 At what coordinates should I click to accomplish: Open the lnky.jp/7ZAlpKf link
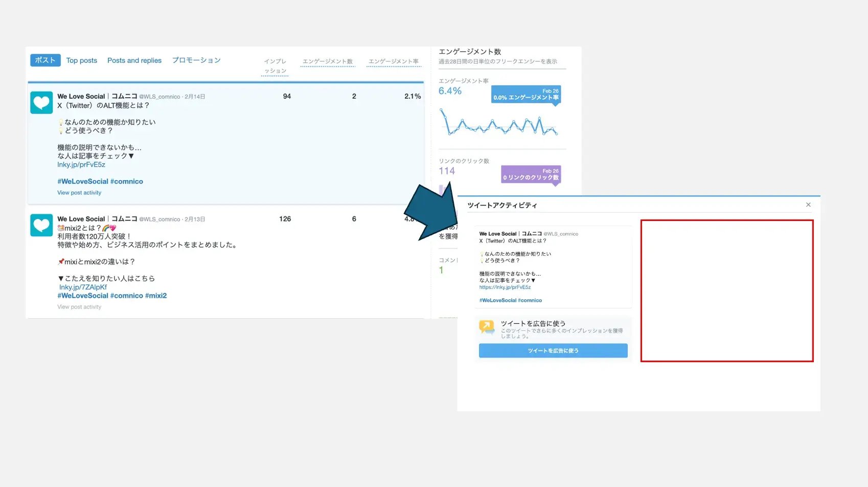[x=83, y=287]
